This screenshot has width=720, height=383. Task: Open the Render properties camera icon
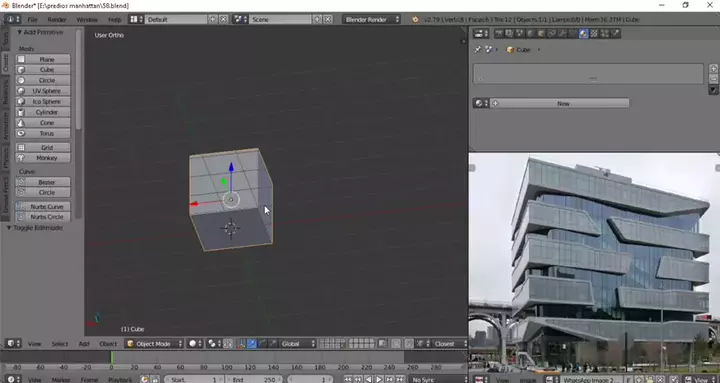tap(499, 33)
